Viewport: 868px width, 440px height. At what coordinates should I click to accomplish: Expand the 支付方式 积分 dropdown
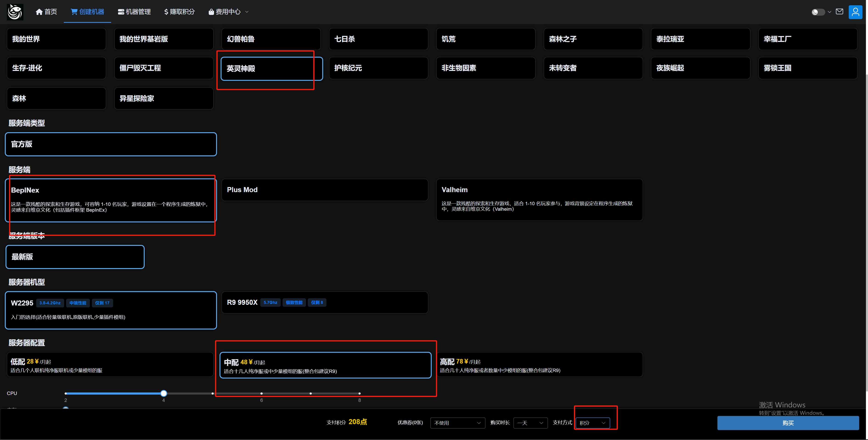point(592,423)
